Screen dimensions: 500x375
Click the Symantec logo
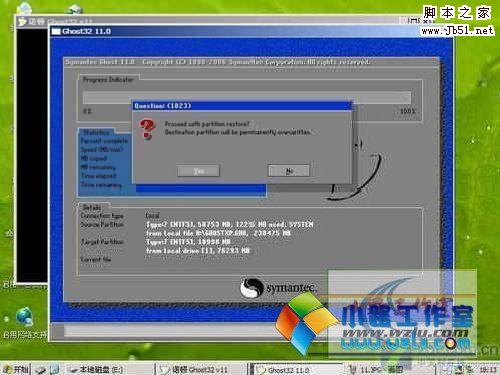click(x=278, y=287)
